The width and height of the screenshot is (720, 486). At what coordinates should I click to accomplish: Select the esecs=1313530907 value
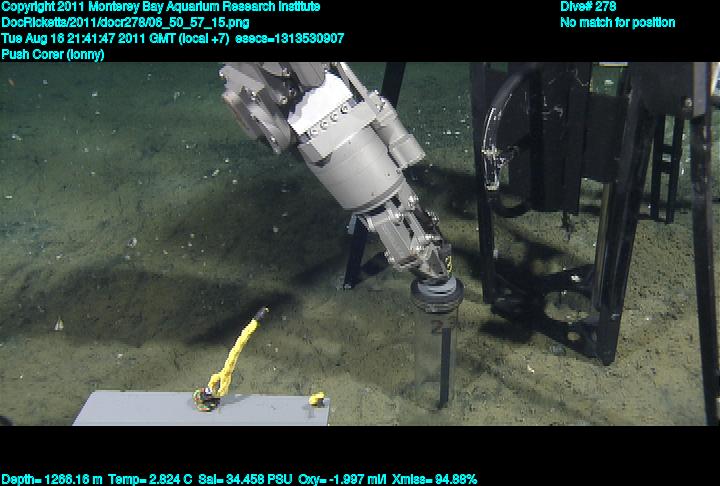tap(290, 39)
